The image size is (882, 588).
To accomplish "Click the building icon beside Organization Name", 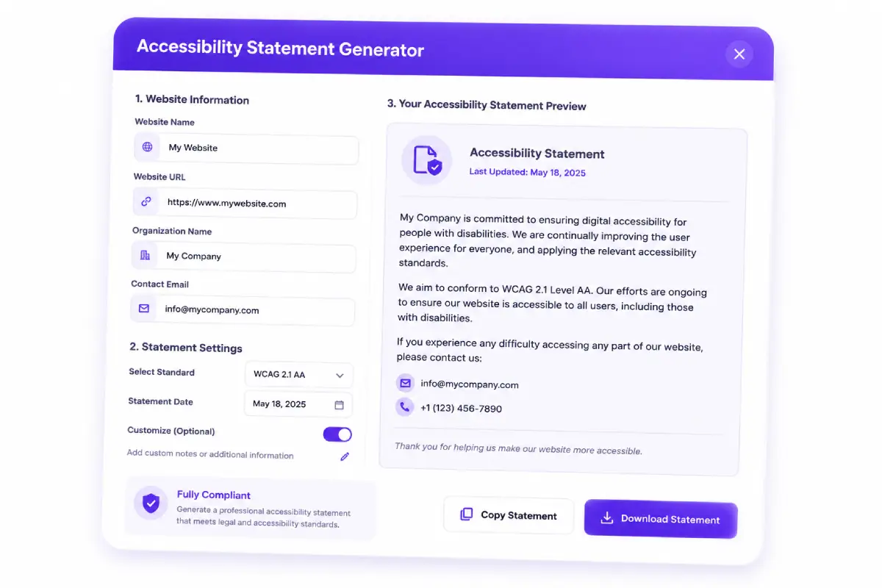I will pos(145,255).
